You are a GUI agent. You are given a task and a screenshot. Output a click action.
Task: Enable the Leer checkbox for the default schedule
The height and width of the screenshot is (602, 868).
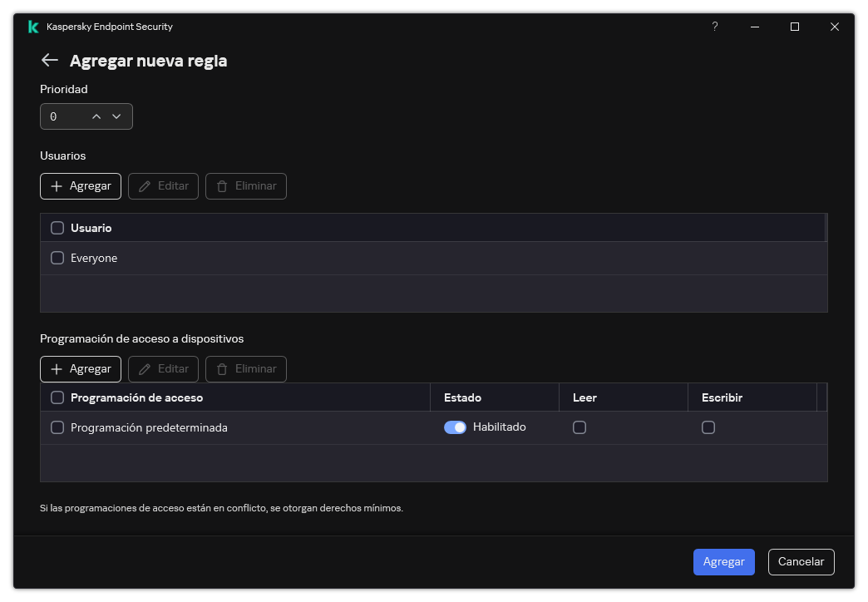click(x=579, y=427)
